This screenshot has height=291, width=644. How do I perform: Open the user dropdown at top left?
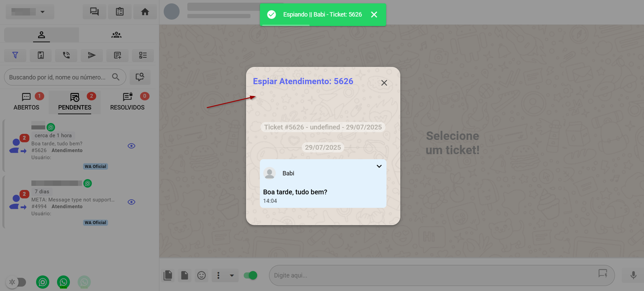point(30,12)
